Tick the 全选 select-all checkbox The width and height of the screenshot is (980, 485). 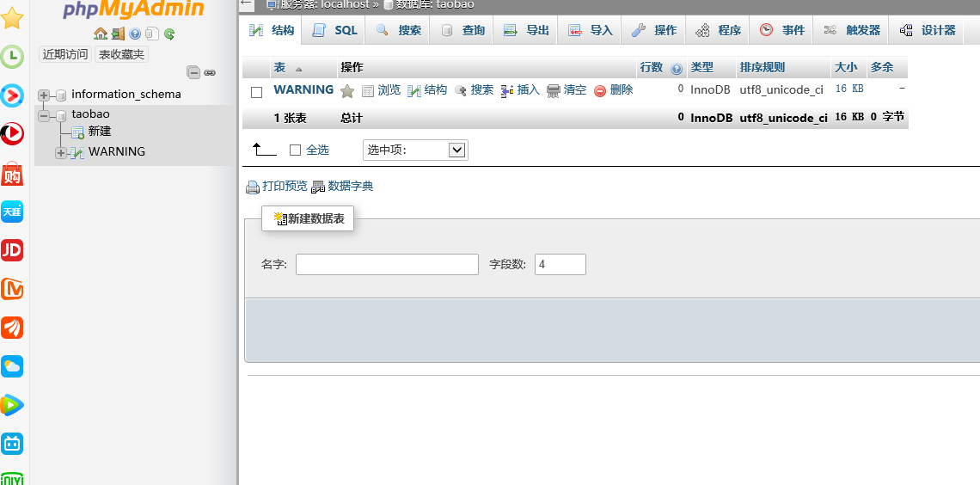click(296, 150)
